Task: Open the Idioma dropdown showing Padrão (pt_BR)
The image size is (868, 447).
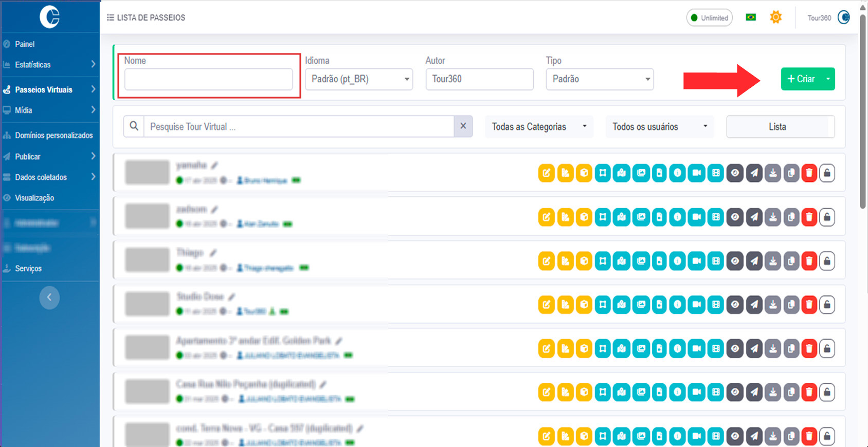Action: click(x=359, y=79)
